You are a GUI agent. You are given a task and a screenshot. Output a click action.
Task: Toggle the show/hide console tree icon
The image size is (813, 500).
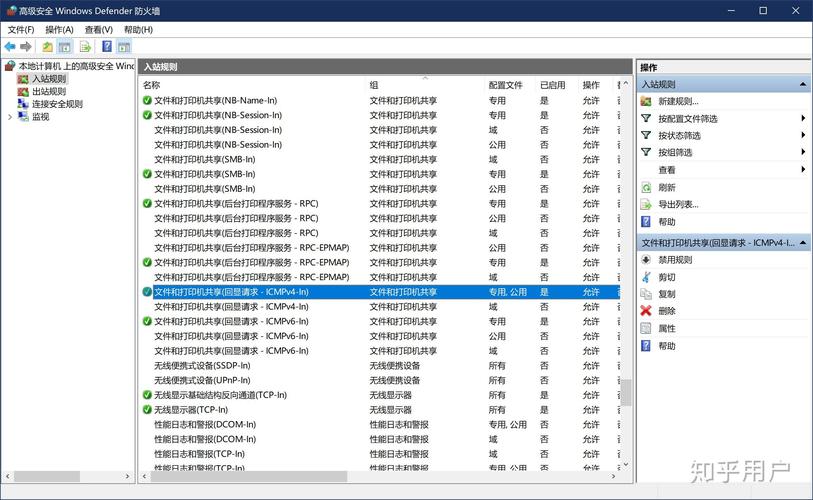[65, 47]
